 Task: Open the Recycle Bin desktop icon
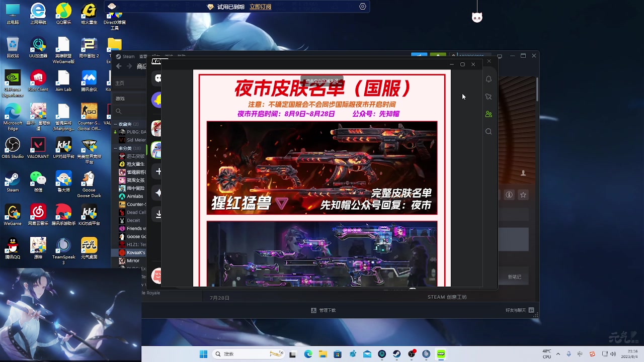point(13,47)
